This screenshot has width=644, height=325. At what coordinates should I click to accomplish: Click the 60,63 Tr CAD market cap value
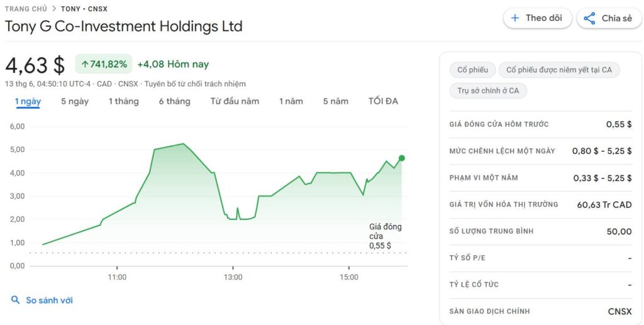(x=604, y=204)
